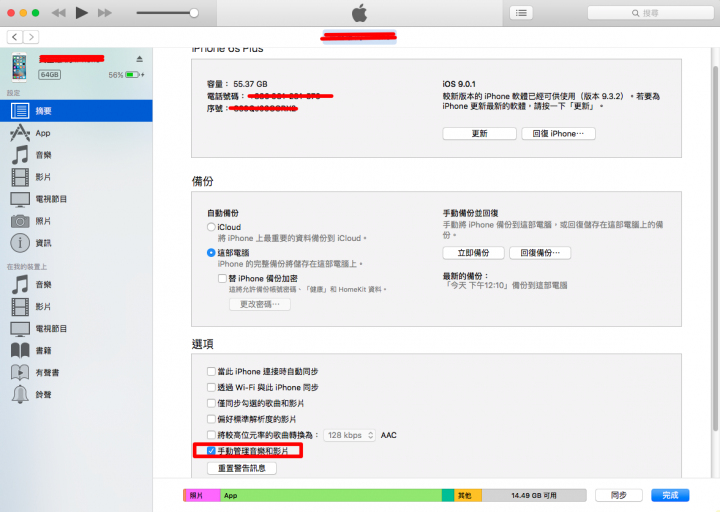Enable 透過 Wi-Fi 與此 iPhone 同步 checkbox
720x512 pixels.
pos(211,387)
